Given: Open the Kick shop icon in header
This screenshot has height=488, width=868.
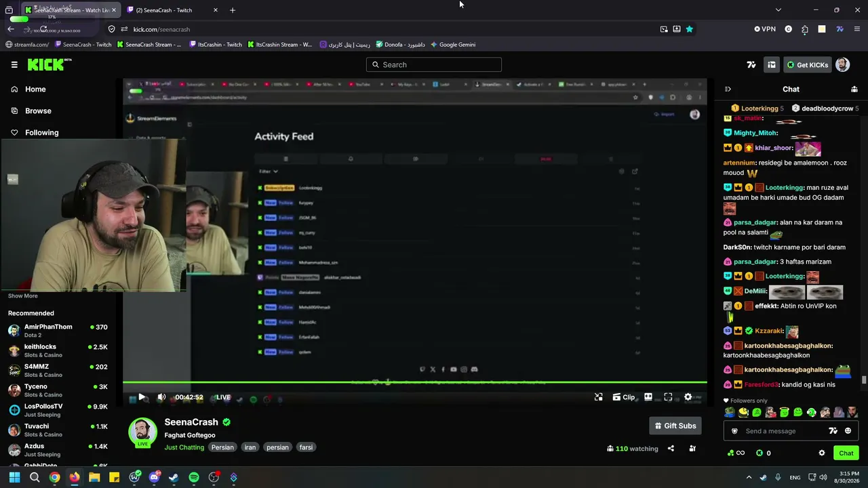Looking at the screenshot, I should point(772,65).
